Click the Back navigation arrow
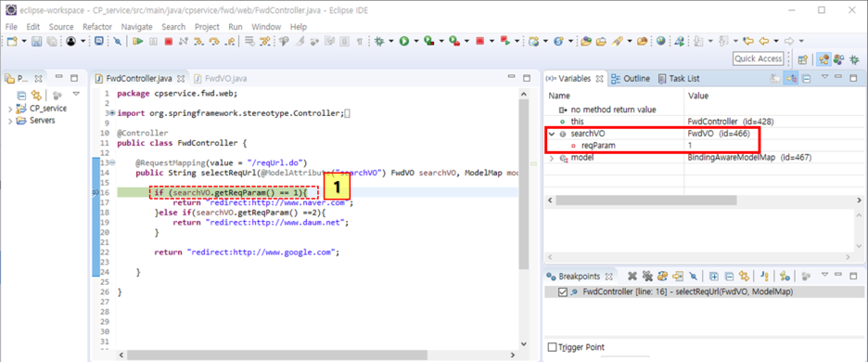 (763, 41)
